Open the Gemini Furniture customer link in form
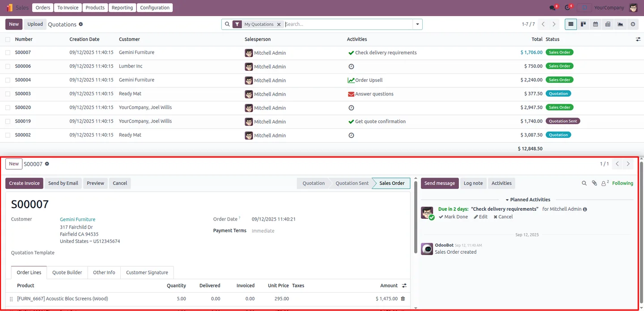The height and width of the screenshot is (311, 644). pos(78,219)
